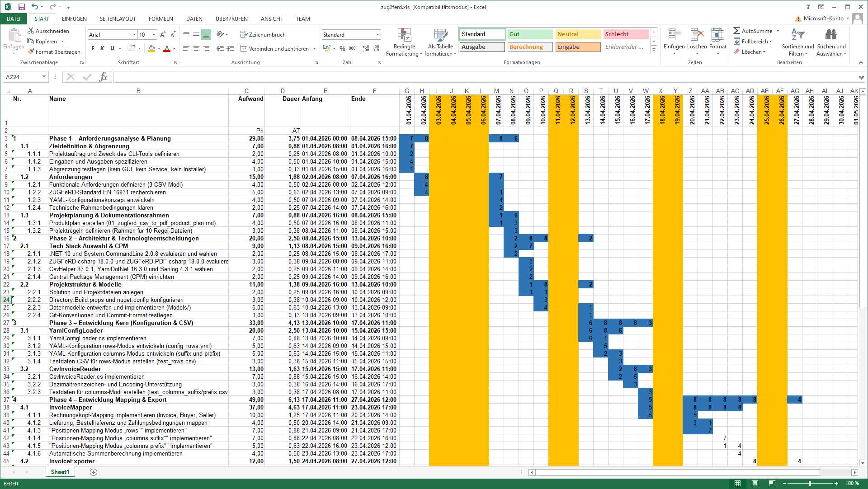The width and height of the screenshot is (868, 489).
Task: Apply thousands separator format
Action: click(352, 48)
